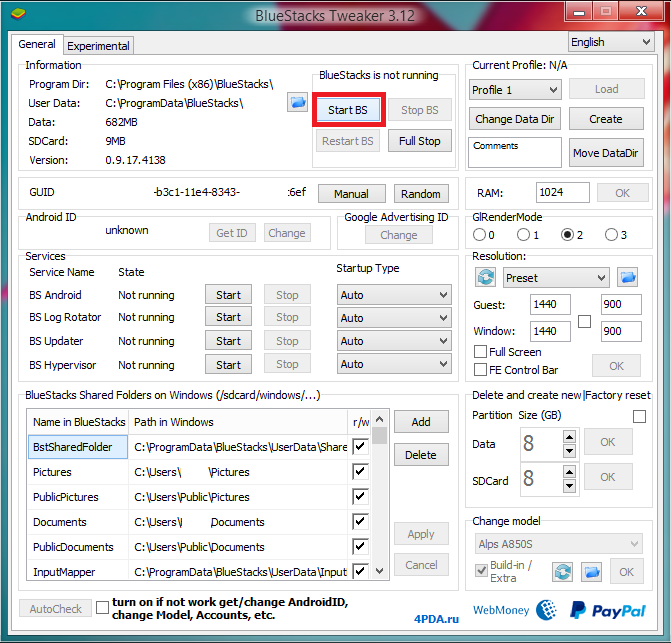Screen dimensions: 671x643
Task: Select the BstSharedFolder row name
Action: coord(78,447)
